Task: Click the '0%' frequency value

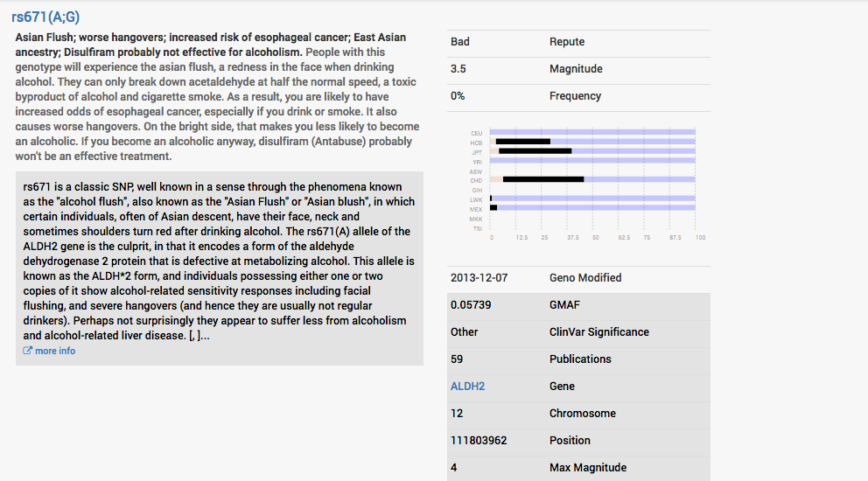Action: [x=458, y=96]
